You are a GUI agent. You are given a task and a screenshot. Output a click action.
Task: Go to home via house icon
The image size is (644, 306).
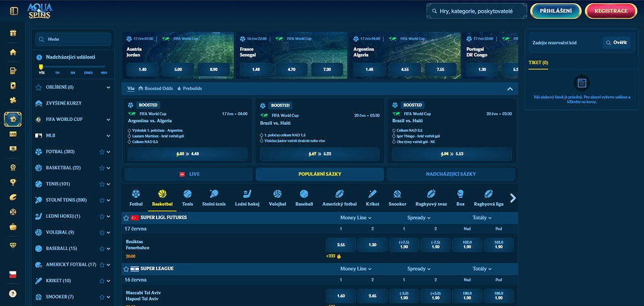tap(13, 52)
